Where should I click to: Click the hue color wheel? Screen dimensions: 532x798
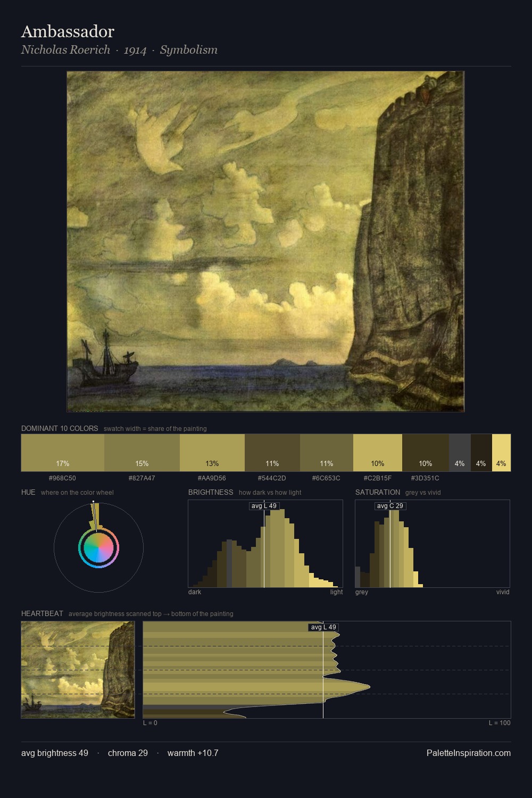click(98, 547)
